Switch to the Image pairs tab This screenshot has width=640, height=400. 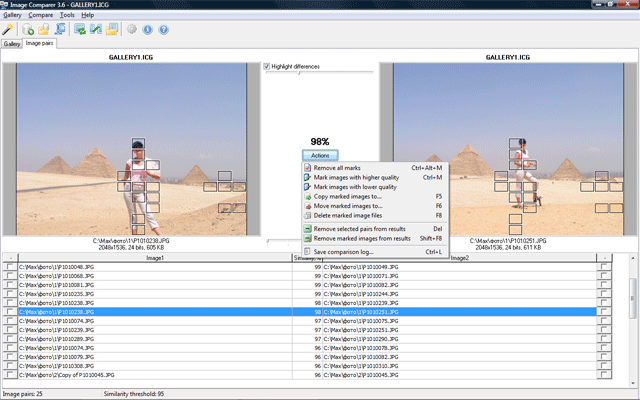(x=39, y=43)
